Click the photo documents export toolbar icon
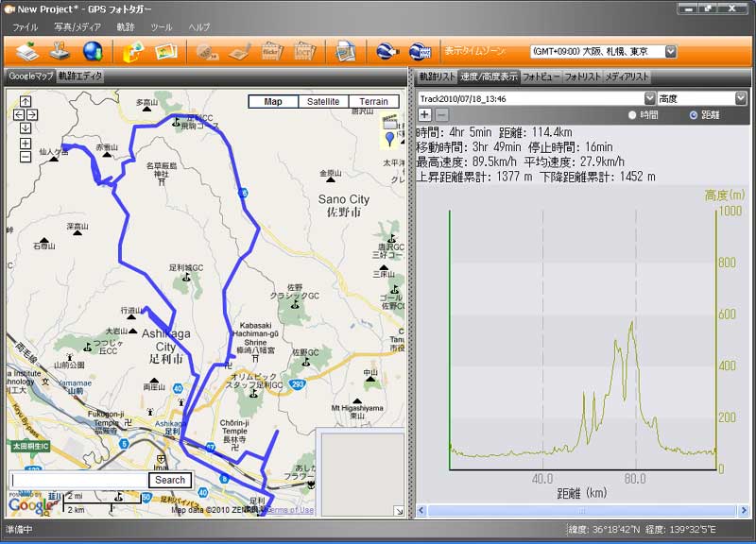The width and height of the screenshot is (756, 544). click(345, 51)
